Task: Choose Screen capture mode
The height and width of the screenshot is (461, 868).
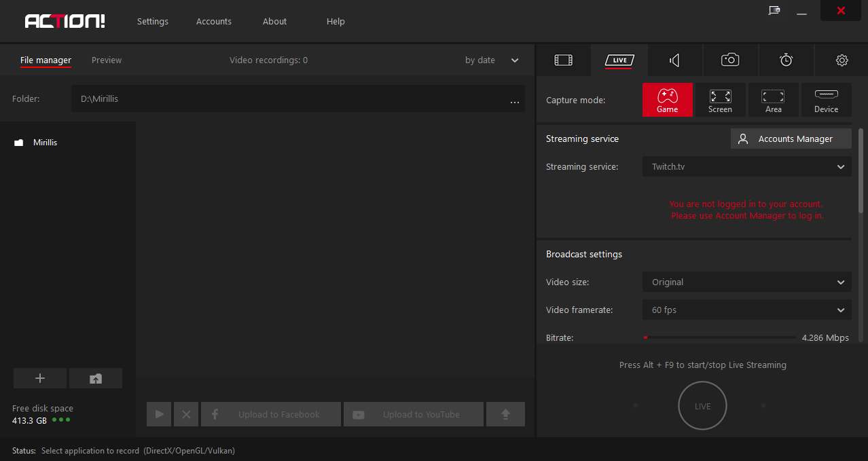Action: coord(720,100)
